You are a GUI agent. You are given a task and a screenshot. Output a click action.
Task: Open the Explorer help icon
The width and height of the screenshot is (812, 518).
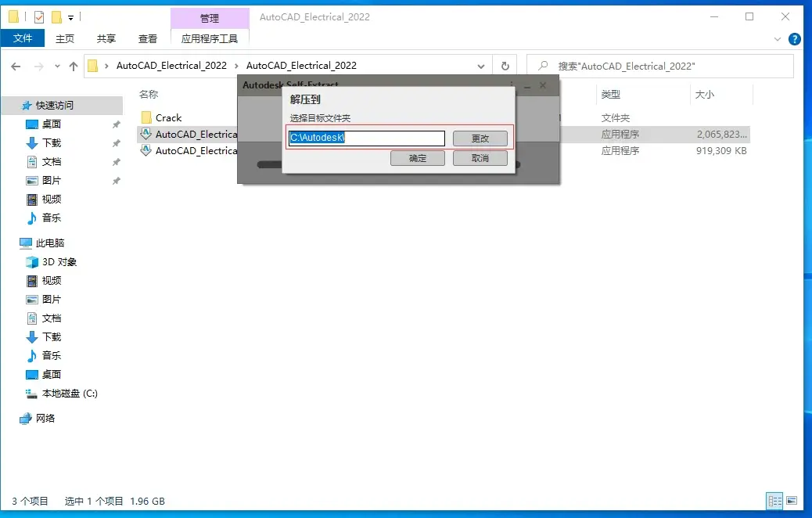794,39
